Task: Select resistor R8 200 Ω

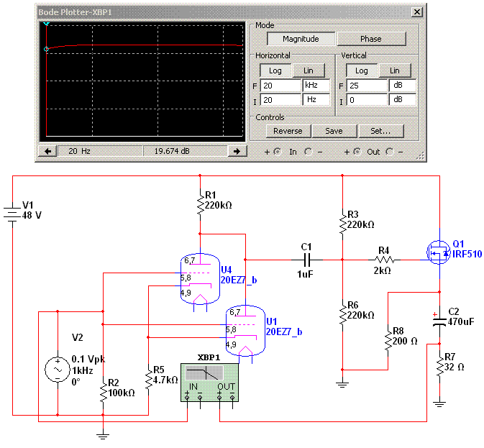Action: coord(388,340)
